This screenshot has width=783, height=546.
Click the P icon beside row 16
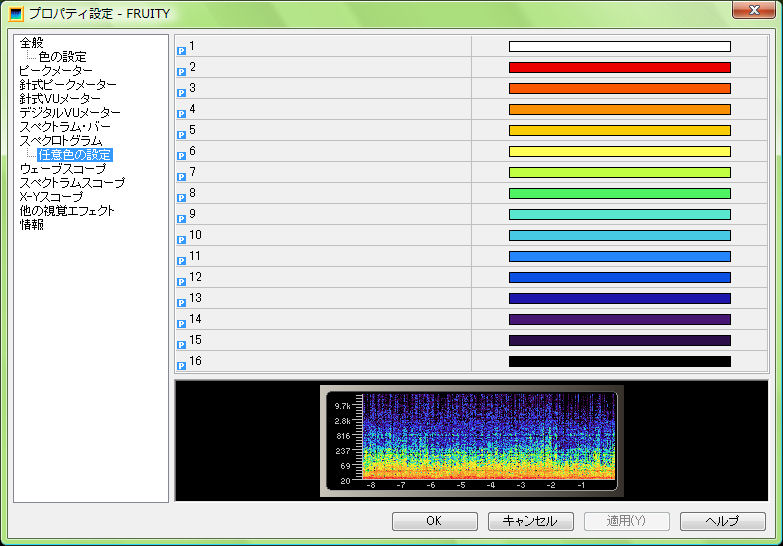pos(181,366)
